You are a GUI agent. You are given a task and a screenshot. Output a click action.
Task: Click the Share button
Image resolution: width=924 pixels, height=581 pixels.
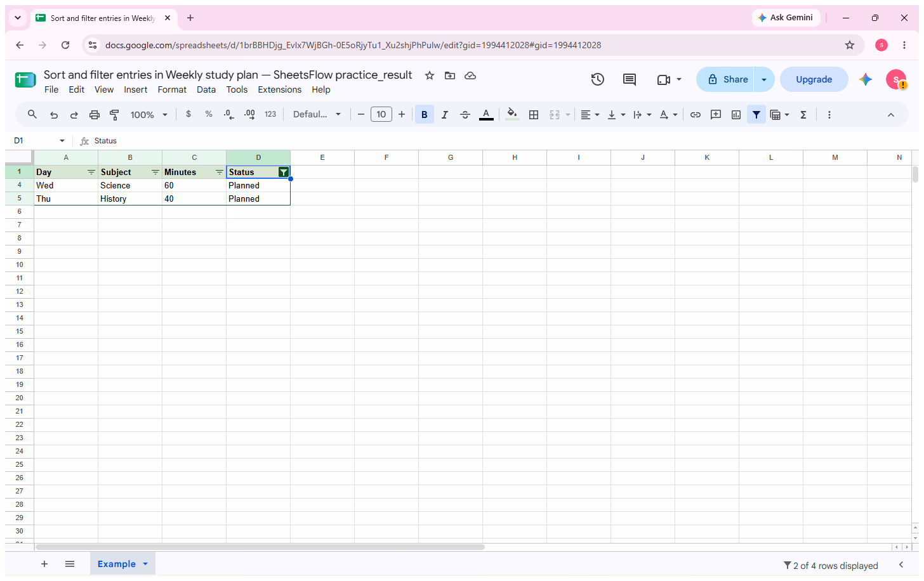725,79
